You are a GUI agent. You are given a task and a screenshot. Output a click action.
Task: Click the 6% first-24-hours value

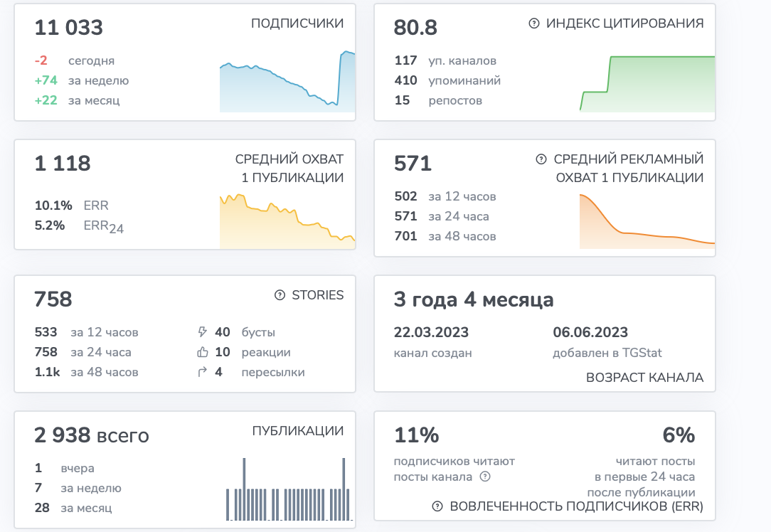tap(679, 435)
